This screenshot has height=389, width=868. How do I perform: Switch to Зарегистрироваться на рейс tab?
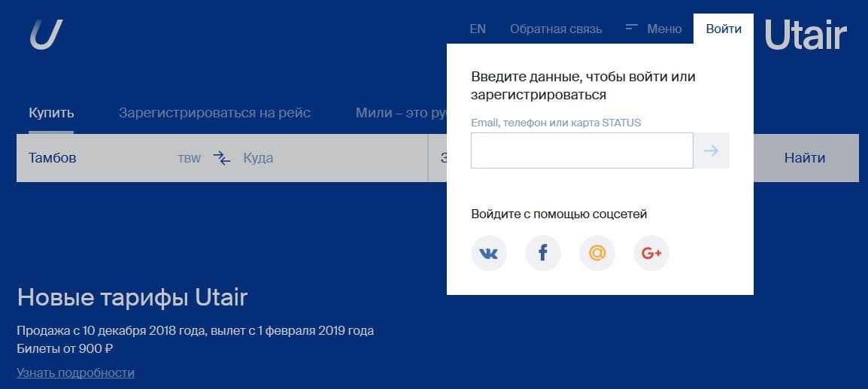pos(215,113)
